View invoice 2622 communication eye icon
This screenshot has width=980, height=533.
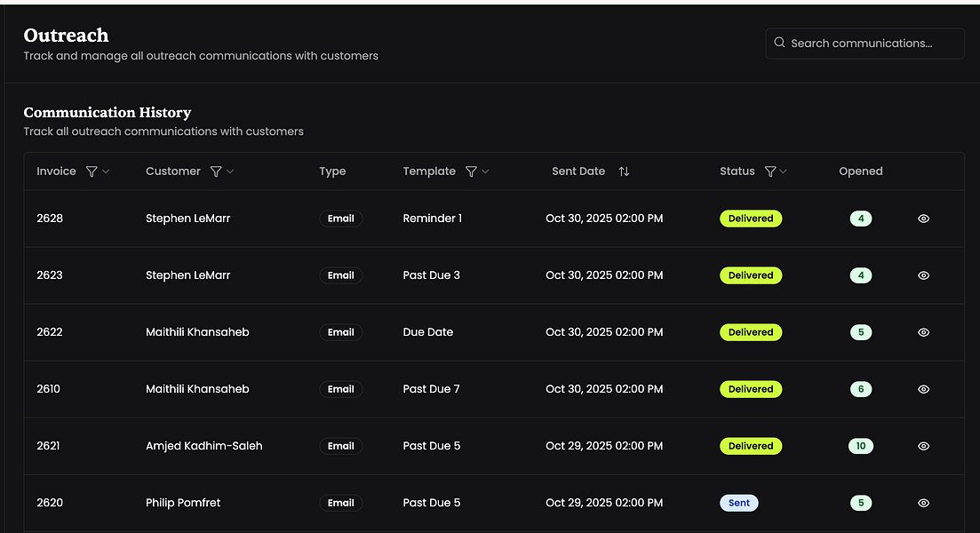[923, 332]
